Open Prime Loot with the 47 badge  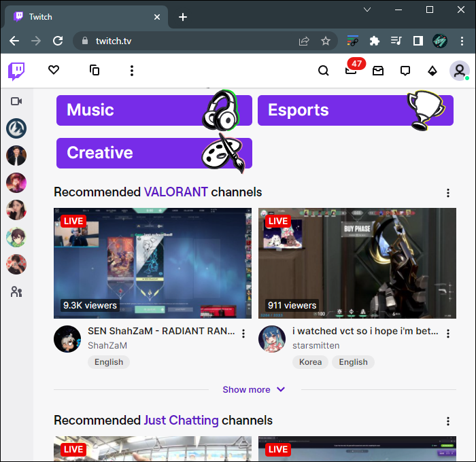352,70
